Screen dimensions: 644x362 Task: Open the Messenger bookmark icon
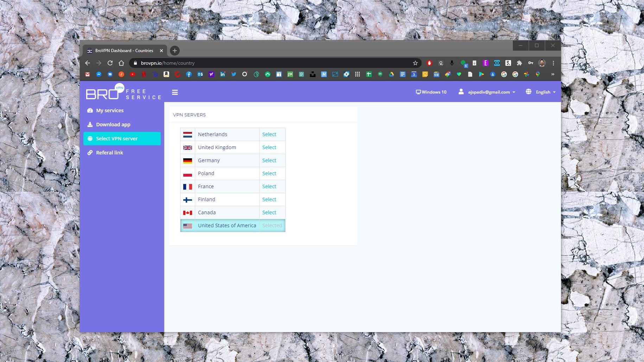pos(99,74)
